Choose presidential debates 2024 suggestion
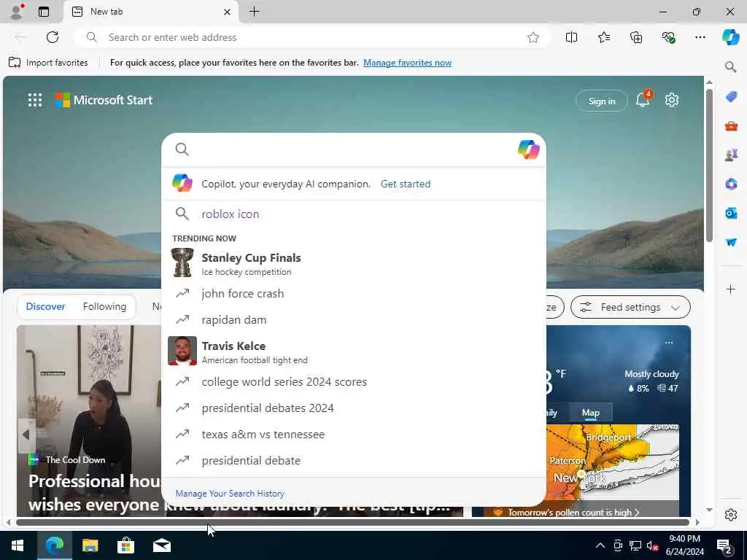The width and height of the screenshot is (747, 560). pyautogui.click(x=354, y=408)
